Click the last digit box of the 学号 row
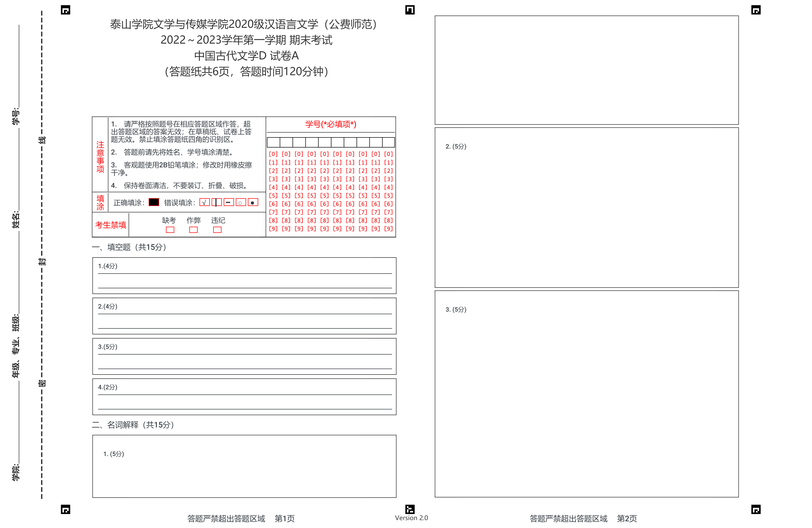This screenshot has height=528, width=812. [x=389, y=142]
